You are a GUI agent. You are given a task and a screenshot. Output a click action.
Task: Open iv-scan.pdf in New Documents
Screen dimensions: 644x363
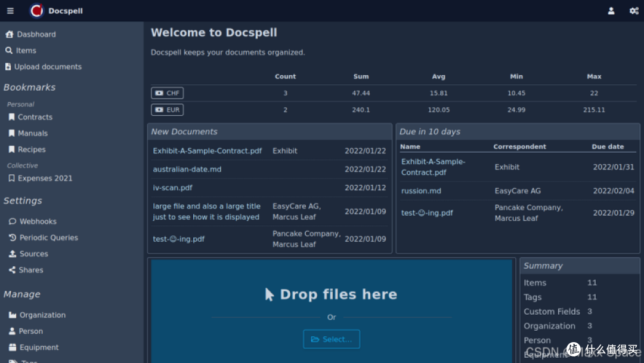pyautogui.click(x=172, y=187)
